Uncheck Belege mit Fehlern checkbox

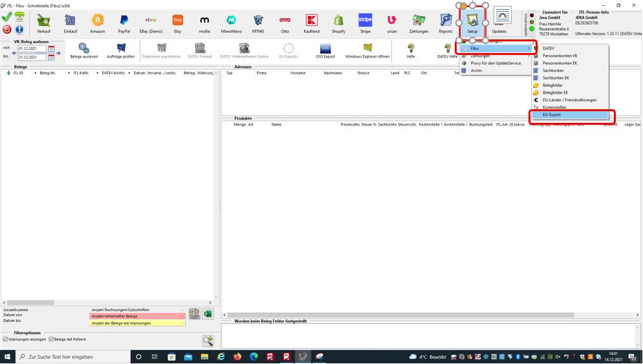pyautogui.click(x=52, y=339)
